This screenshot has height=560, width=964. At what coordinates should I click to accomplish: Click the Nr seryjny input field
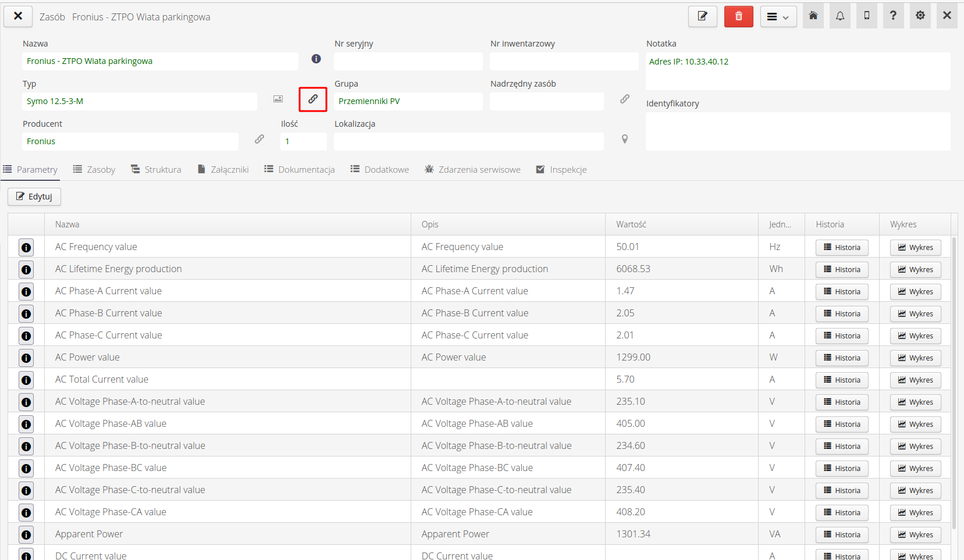pyautogui.click(x=408, y=62)
